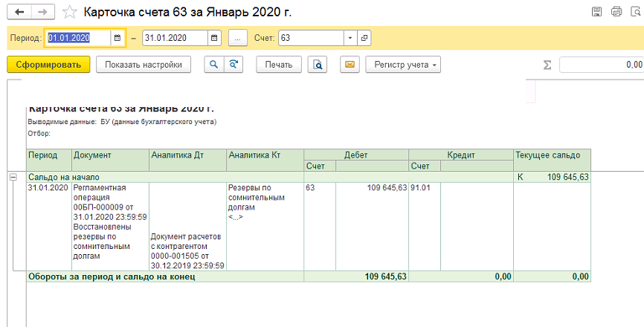Select credit account cell 91.01
This screenshot has width=644, height=327.
(x=425, y=227)
